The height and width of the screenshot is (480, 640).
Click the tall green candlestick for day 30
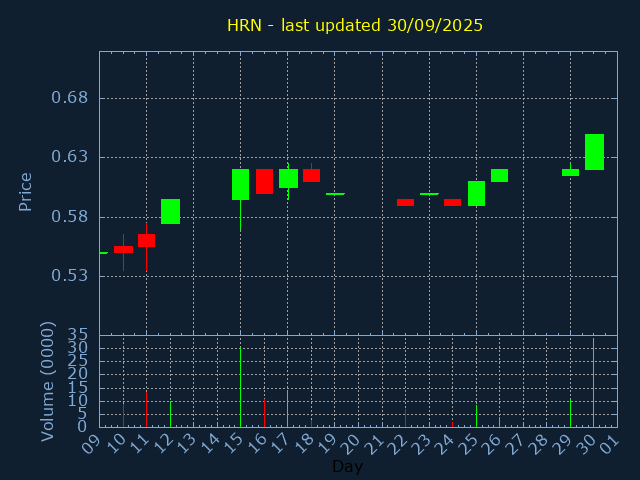tap(594, 152)
